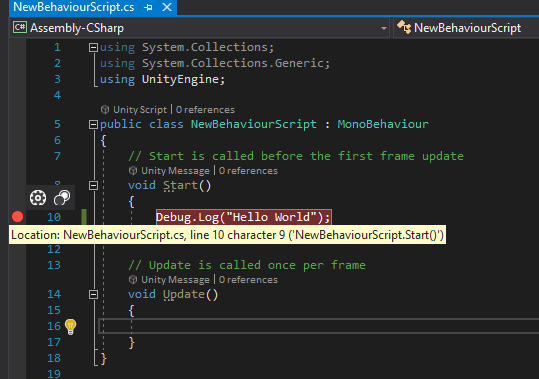Collapse the Update method block
The width and height of the screenshot is (539, 379).
point(93,294)
